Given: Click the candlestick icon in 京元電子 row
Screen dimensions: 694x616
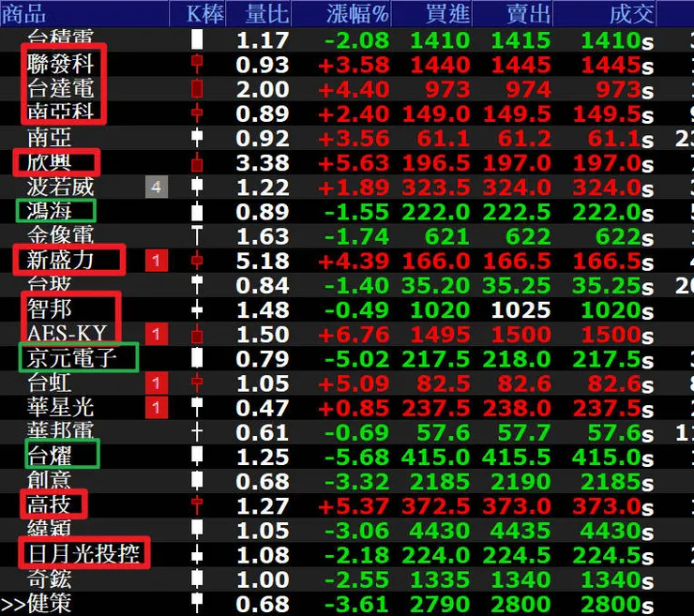Looking at the screenshot, I should coord(197,357).
